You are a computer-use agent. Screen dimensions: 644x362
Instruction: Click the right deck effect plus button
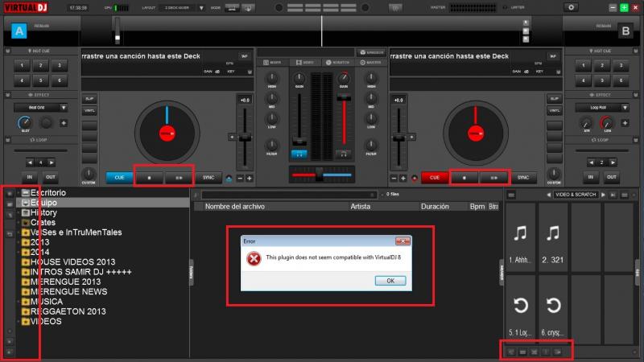(x=625, y=123)
